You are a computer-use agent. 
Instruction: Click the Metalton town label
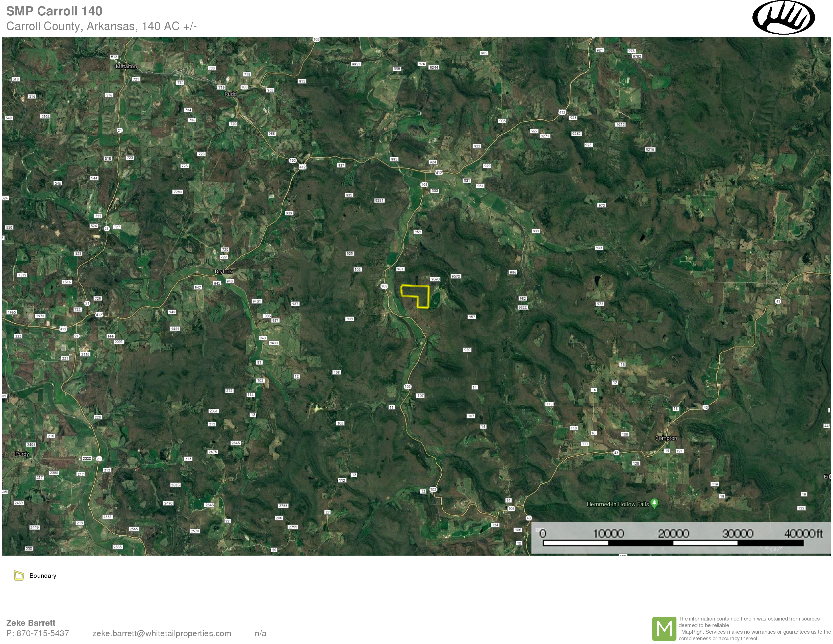[126, 66]
